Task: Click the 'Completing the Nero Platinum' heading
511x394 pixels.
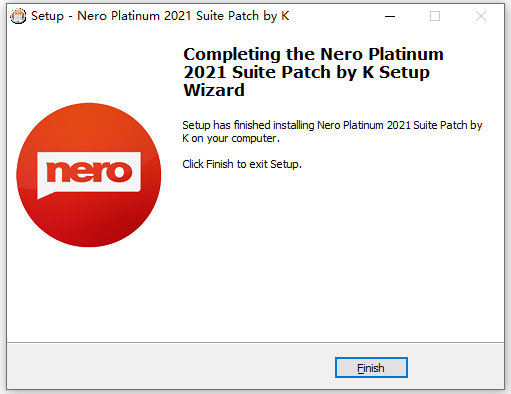Action: pos(313,72)
